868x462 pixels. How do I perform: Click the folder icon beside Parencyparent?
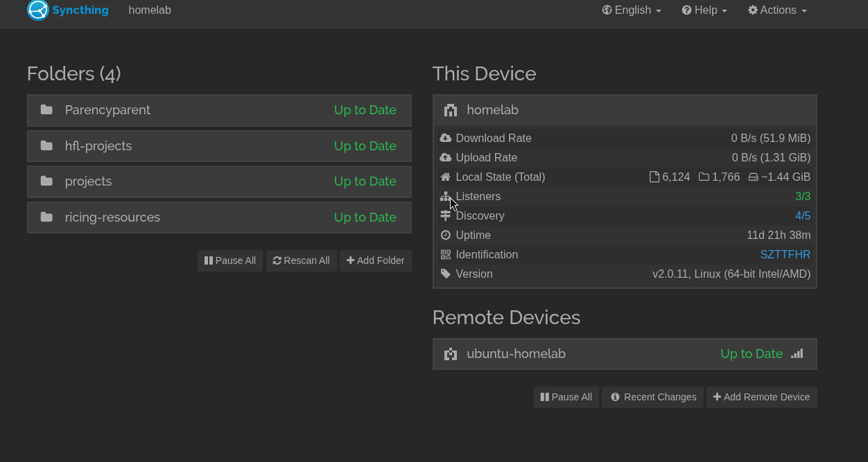46,109
